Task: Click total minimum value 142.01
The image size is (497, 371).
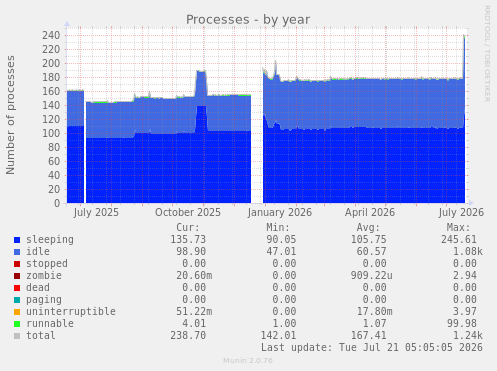Action: 278,336
